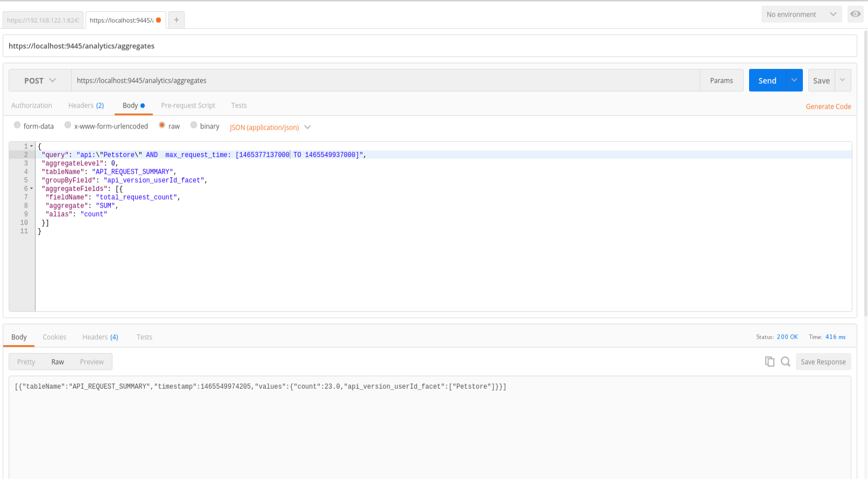
Task: Click the vertical scrollbar on the right
Action: [x=865, y=172]
